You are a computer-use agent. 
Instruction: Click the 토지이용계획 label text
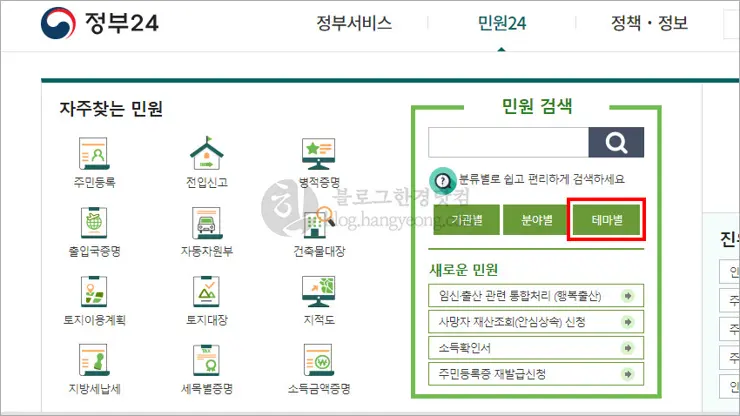(94, 320)
